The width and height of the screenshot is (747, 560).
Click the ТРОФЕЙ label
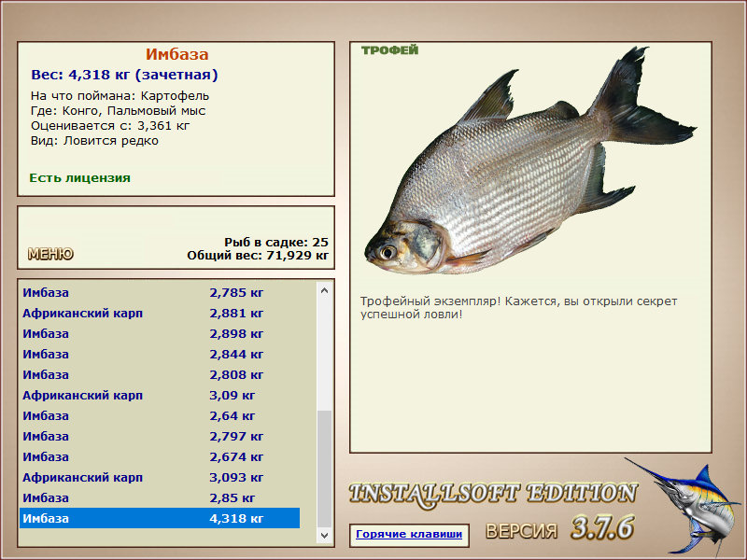389,50
